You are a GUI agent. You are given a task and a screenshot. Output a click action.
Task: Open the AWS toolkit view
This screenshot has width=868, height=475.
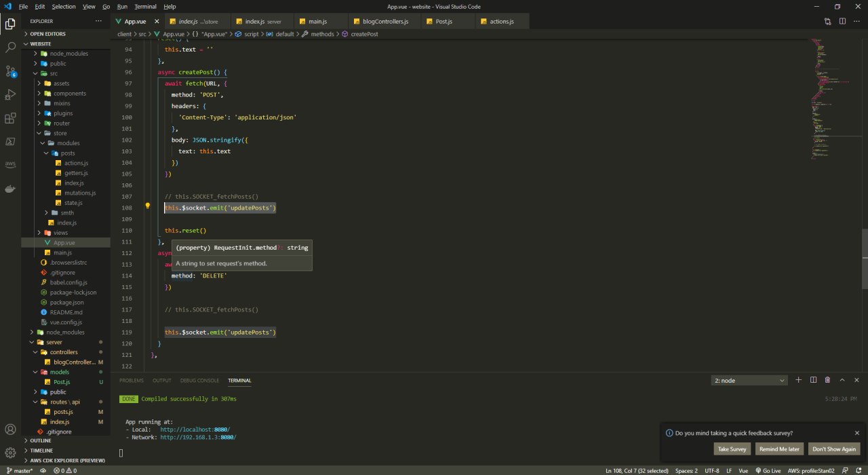click(x=10, y=165)
